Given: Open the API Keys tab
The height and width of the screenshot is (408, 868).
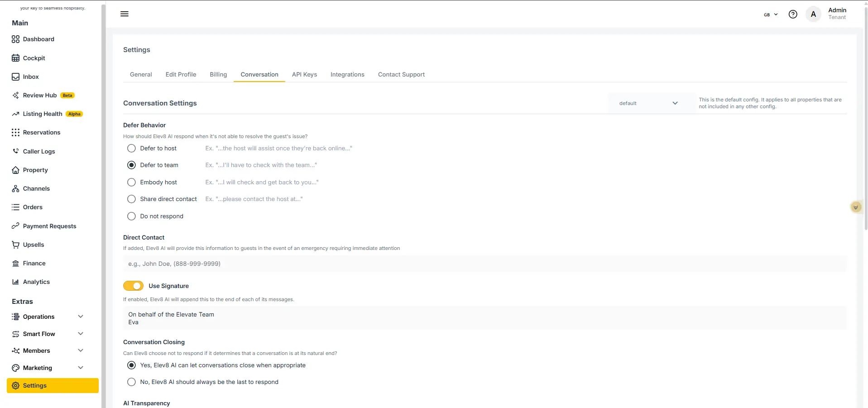Looking at the screenshot, I should 304,74.
